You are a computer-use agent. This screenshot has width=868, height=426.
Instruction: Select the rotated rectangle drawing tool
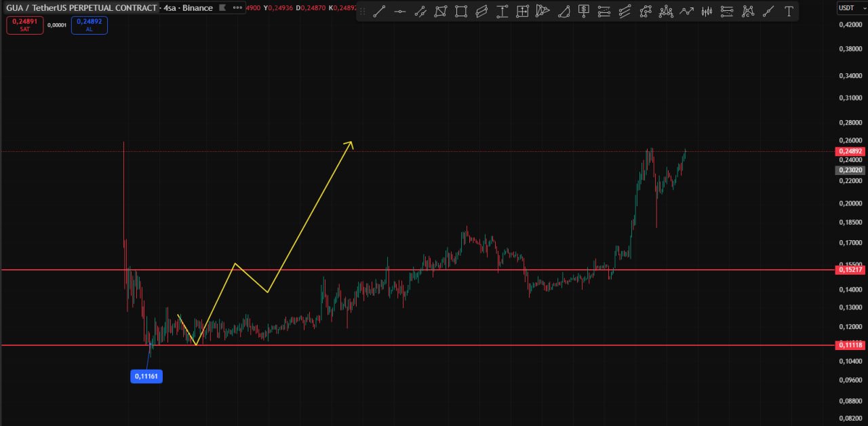click(441, 11)
